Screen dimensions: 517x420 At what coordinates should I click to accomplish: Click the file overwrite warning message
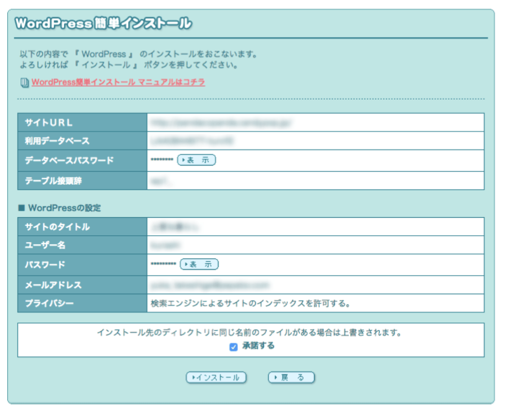[x=250, y=333]
